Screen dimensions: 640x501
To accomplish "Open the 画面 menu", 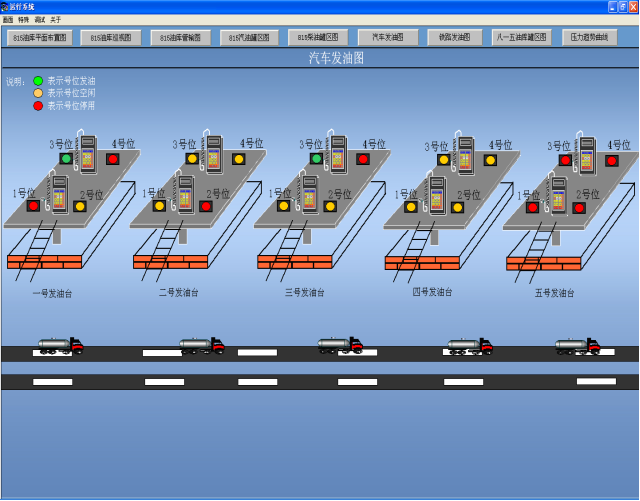I will pos(8,20).
